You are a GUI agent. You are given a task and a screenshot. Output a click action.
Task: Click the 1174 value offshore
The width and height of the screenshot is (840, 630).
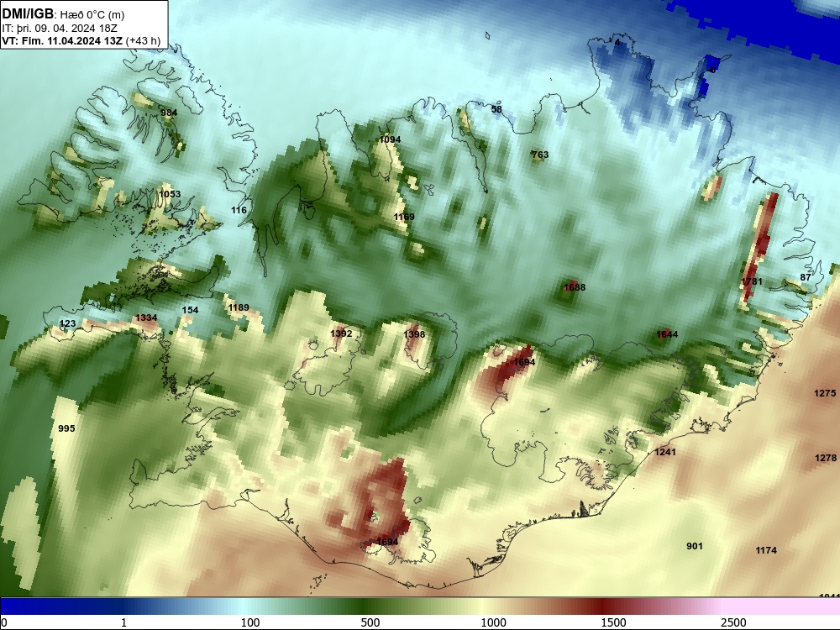pos(766,550)
